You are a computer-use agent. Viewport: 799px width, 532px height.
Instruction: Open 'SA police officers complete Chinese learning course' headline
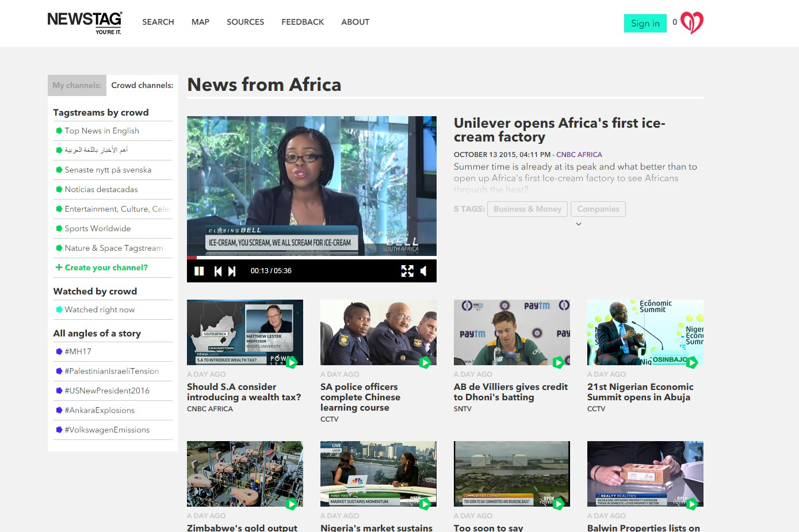tap(360, 397)
